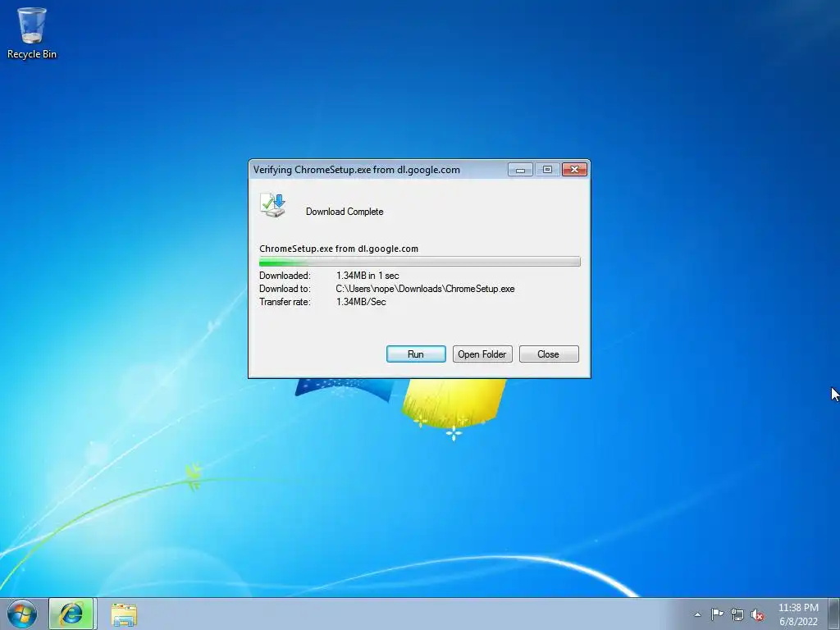Click the download path C:\Users\nope\Downloads\ChromeSetup.exe

(426, 289)
